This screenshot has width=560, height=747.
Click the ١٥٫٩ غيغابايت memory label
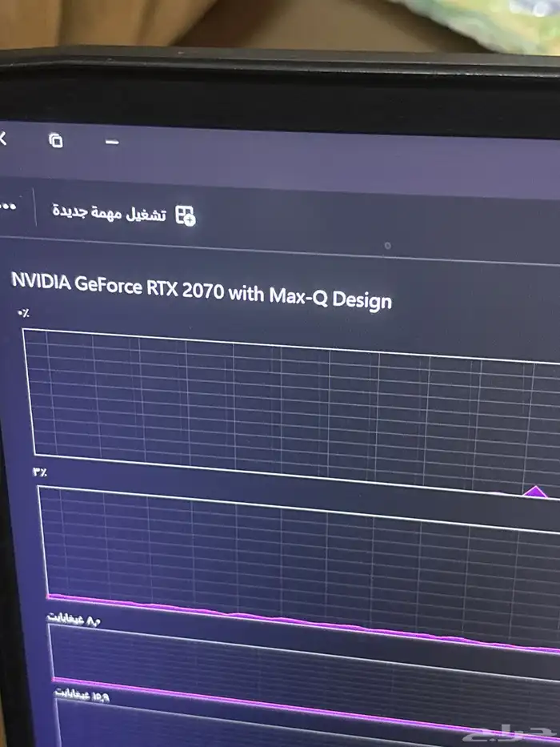click(x=82, y=695)
